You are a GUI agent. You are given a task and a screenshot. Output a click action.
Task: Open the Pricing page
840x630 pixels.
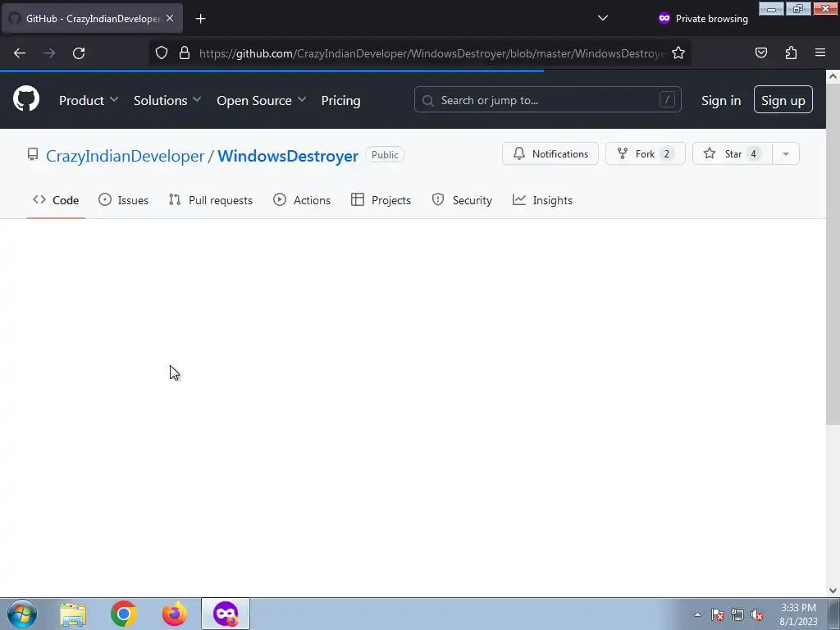click(x=340, y=100)
